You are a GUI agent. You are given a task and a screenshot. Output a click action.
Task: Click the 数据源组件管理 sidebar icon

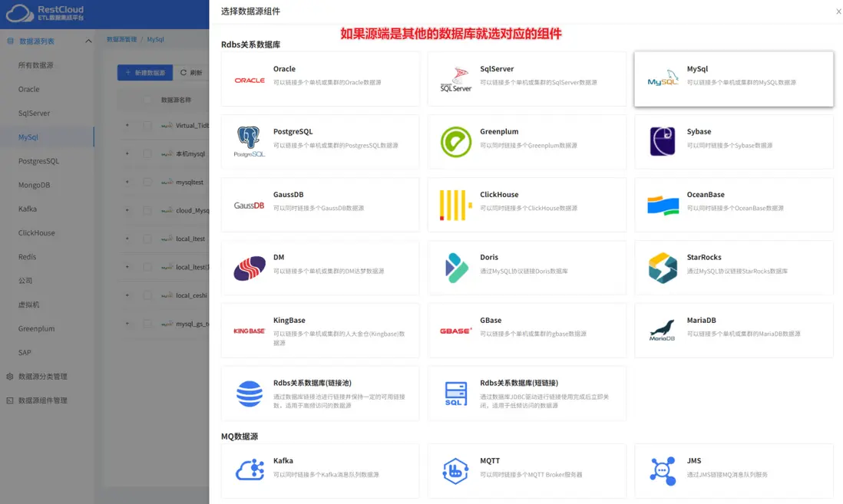pos(10,400)
